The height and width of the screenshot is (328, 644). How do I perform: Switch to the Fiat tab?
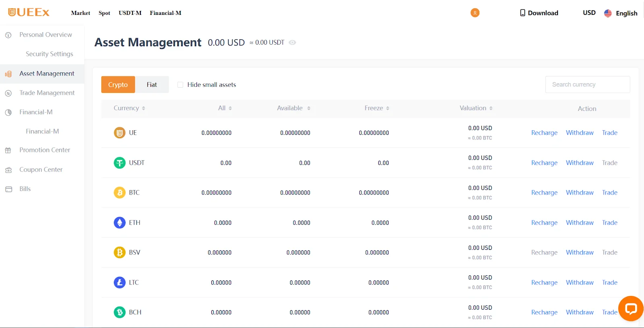coord(152,84)
